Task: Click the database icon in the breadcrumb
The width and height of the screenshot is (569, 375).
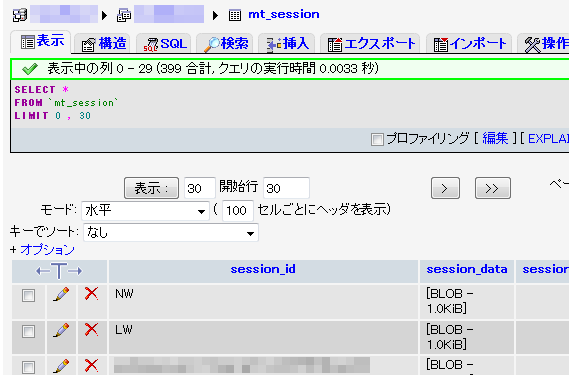Action: click(x=124, y=15)
